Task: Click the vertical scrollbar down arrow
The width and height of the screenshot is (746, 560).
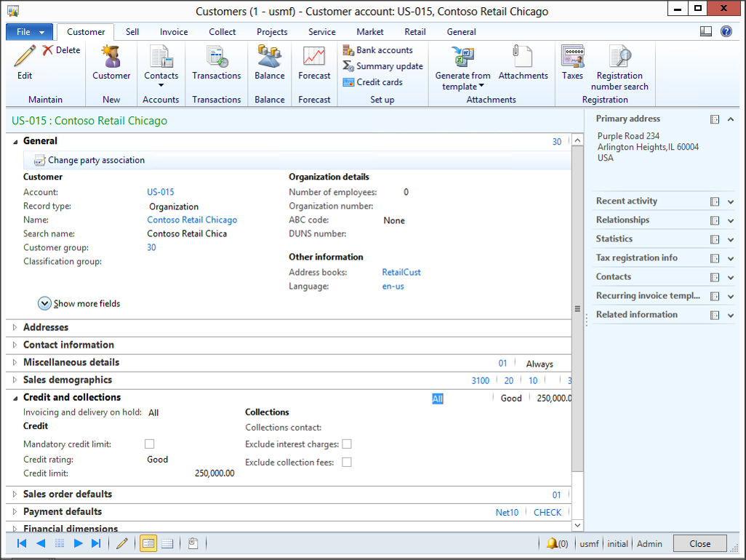Action: (577, 525)
